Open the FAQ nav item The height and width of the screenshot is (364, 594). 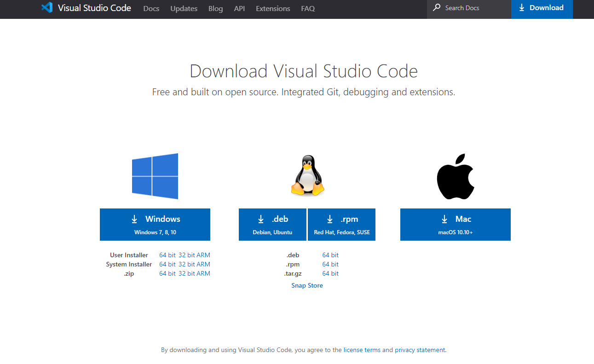(x=308, y=8)
